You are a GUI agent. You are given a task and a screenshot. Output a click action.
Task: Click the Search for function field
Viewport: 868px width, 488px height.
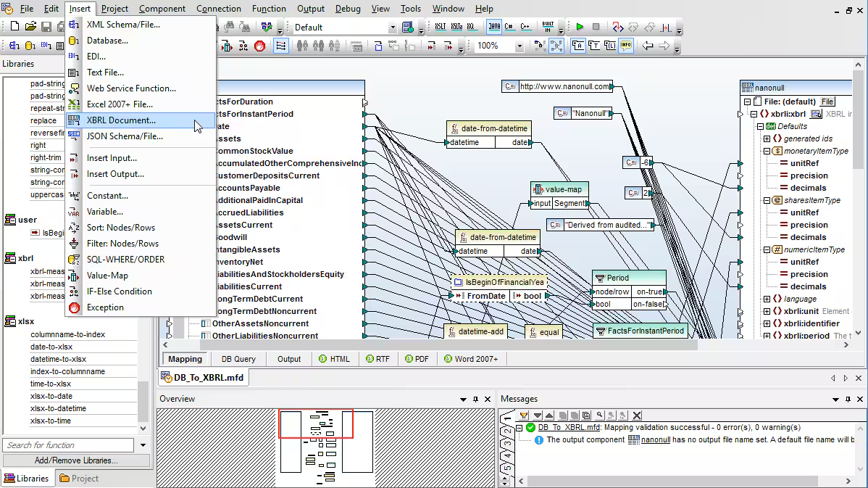[69, 444]
